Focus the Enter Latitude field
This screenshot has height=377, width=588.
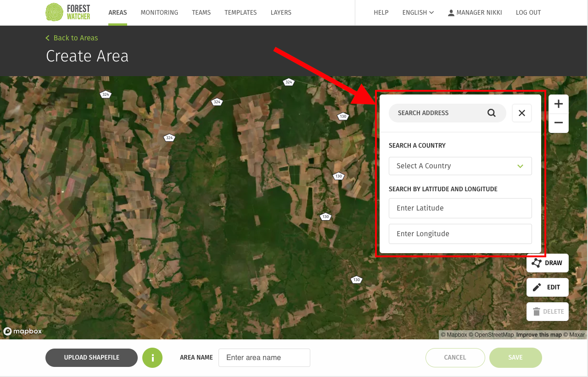click(460, 208)
